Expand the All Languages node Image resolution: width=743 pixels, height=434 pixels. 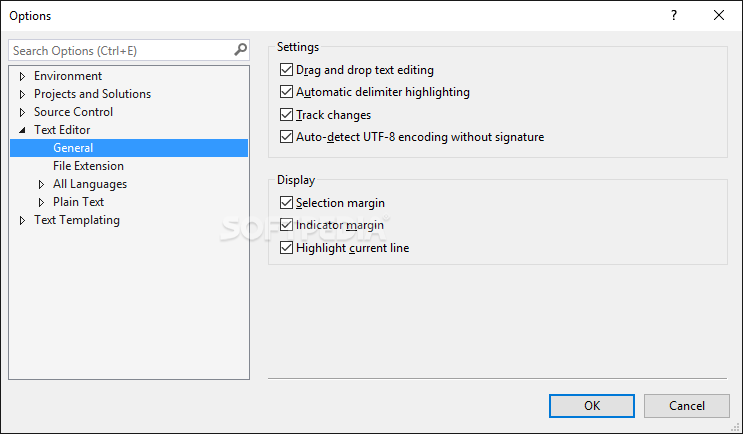[x=41, y=184]
